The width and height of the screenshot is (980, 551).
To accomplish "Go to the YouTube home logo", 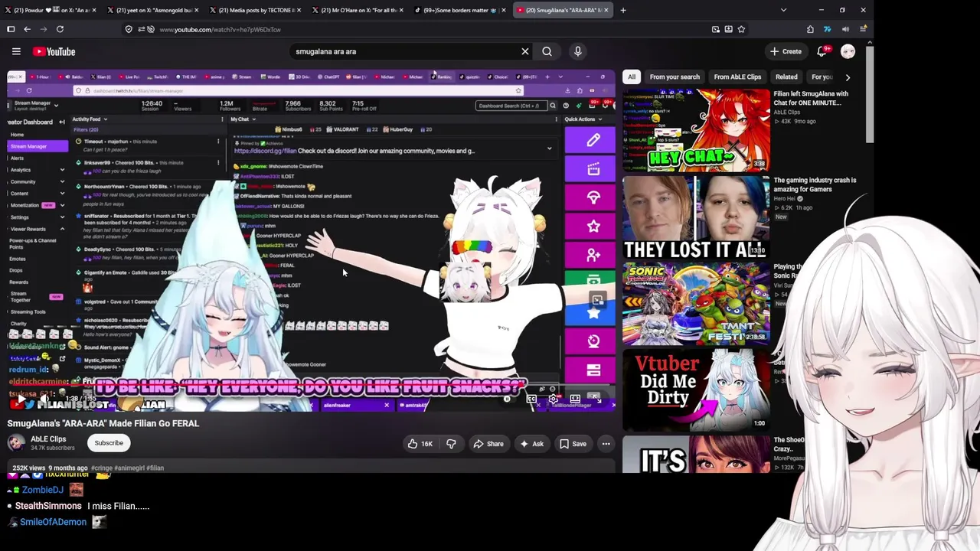I will [x=54, y=51].
